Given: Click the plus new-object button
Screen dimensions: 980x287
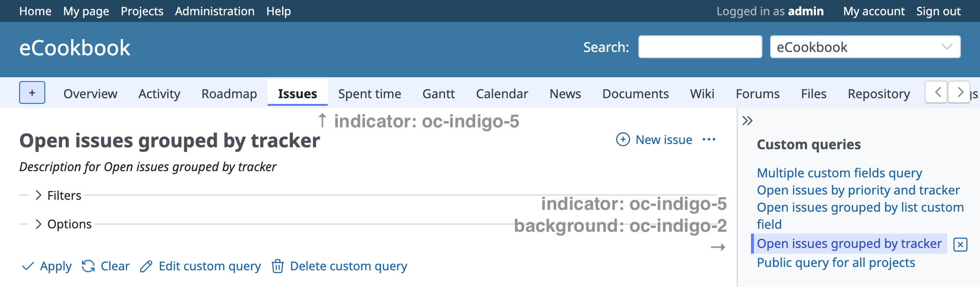Looking at the screenshot, I should [x=32, y=92].
